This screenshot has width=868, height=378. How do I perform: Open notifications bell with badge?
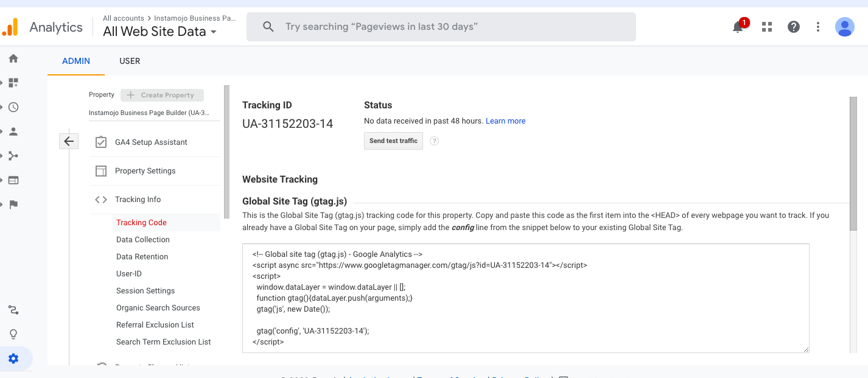(x=739, y=26)
